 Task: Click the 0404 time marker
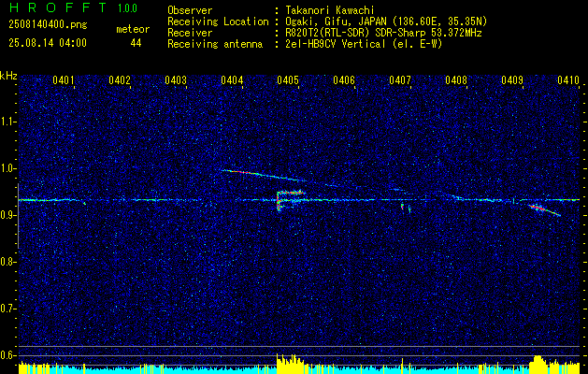coord(232,80)
